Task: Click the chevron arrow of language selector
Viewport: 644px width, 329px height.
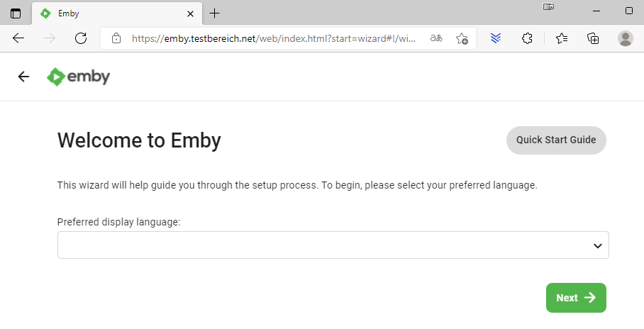Action: [598, 245]
